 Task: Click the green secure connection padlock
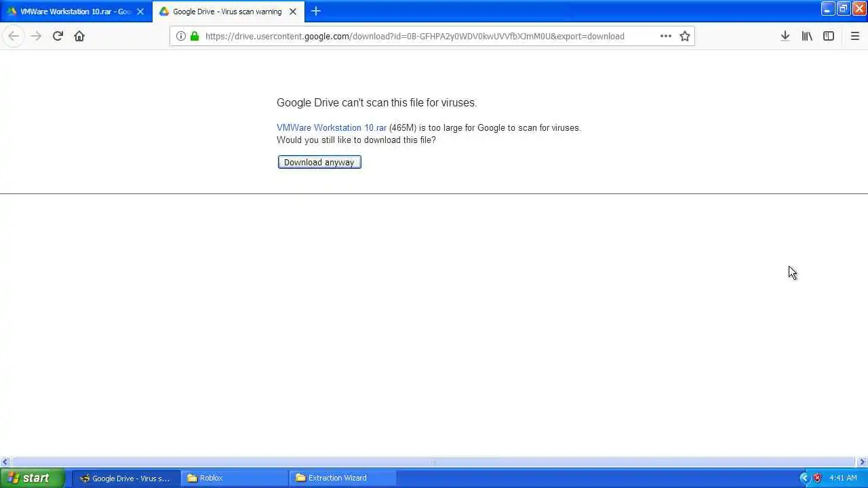point(195,36)
